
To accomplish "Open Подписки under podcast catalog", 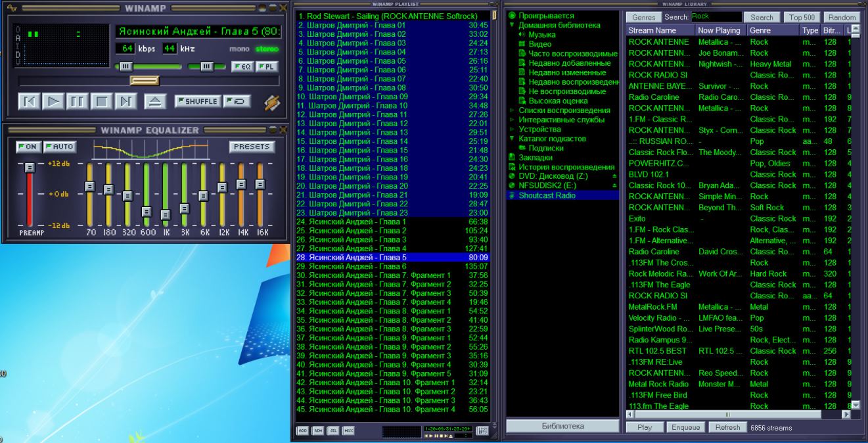I will [x=545, y=149].
